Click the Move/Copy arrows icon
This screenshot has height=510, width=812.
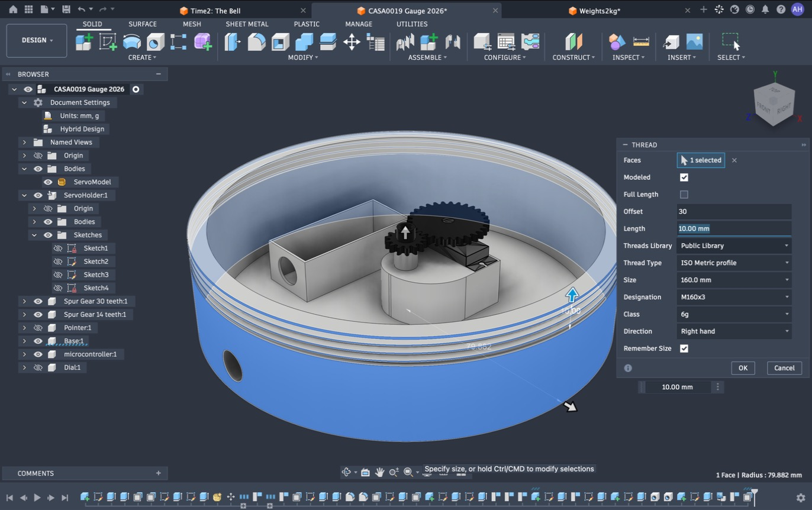352,42
